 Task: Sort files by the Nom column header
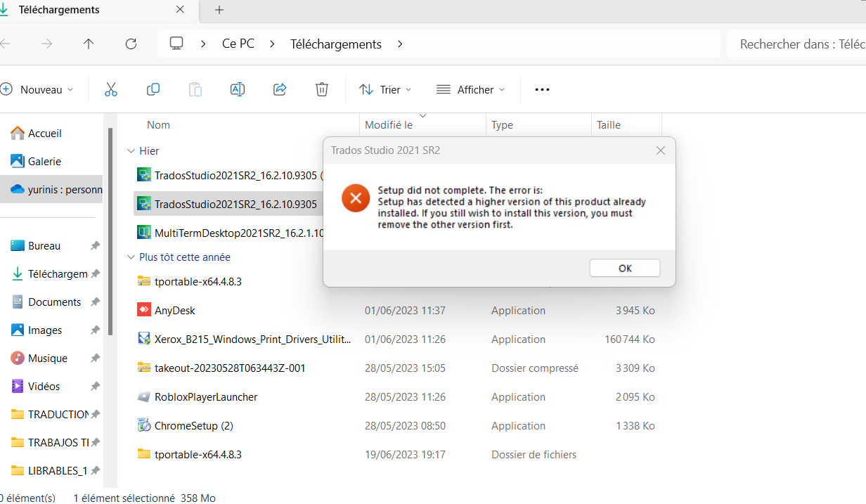pos(158,125)
